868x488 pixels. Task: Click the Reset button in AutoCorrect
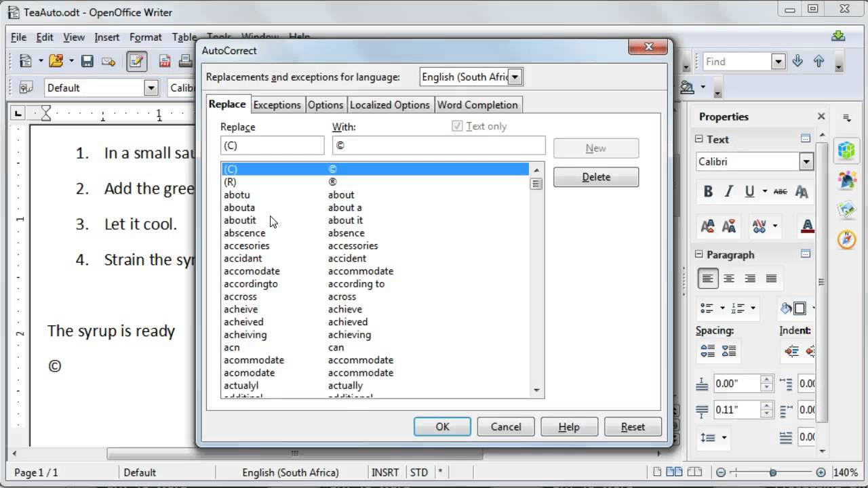click(633, 426)
